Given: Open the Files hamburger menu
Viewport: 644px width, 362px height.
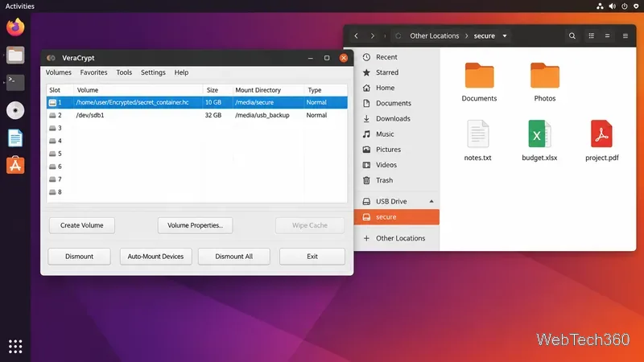Looking at the screenshot, I should (x=625, y=35).
